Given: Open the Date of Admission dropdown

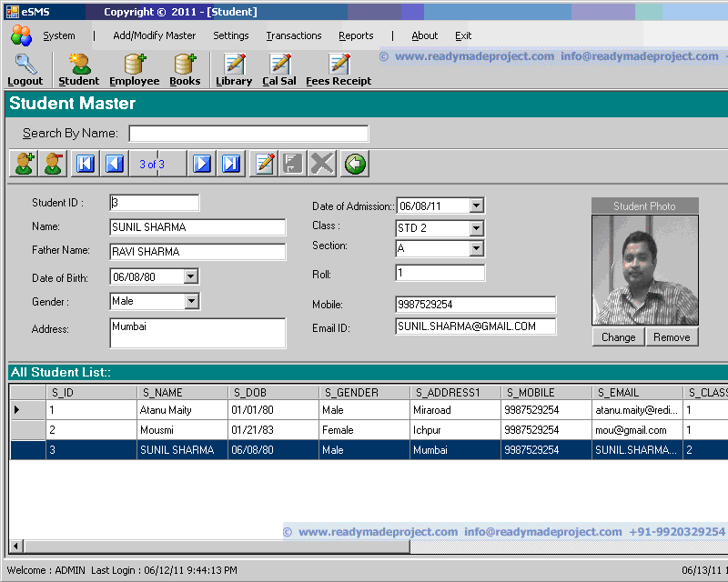Looking at the screenshot, I should (x=476, y=206).
